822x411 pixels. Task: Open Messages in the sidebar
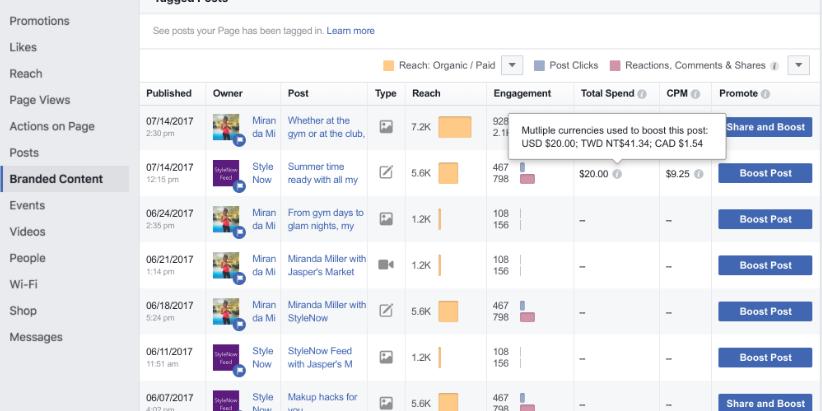click(36, 337)
